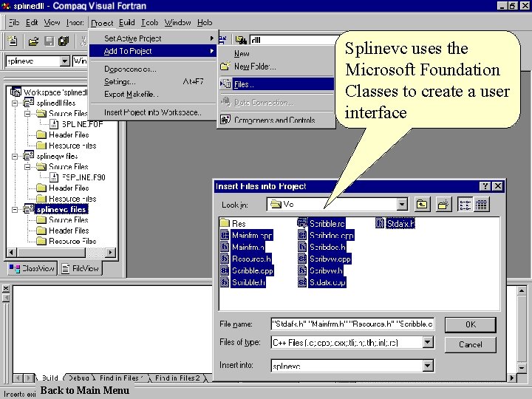Image resolution: width=532 pixels, height=399 pixels.
Task: Select Scribble.rc file in list
Action: click(321, 224)
